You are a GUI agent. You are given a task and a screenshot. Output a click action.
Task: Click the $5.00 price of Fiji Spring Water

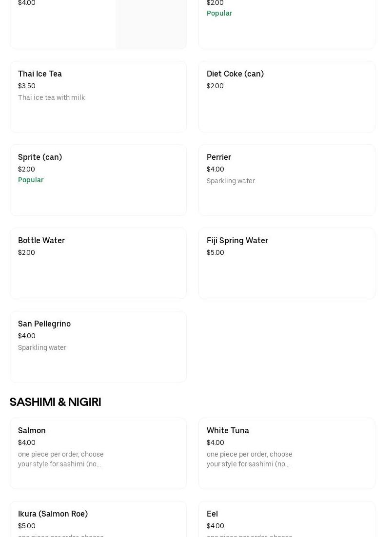point(216,252)
